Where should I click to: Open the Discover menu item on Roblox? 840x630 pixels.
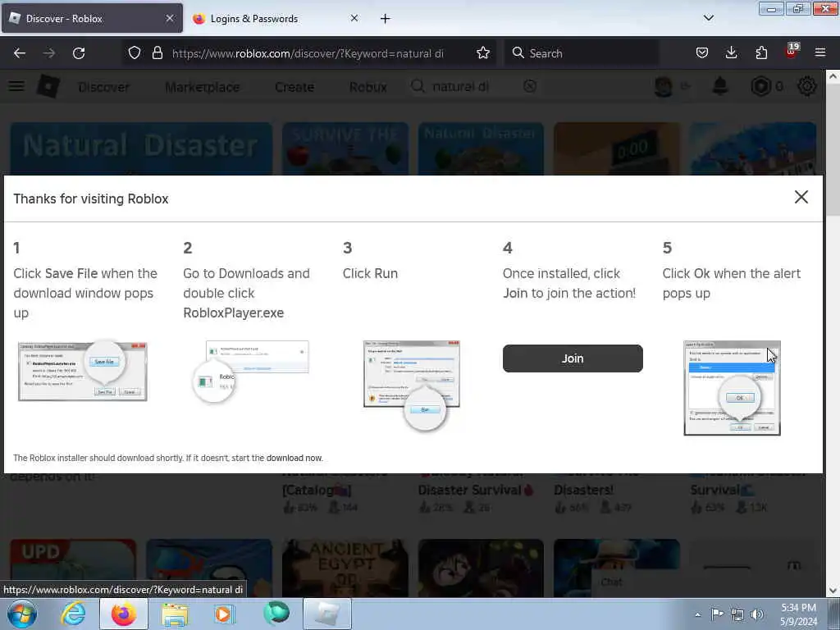(x=104, y=87)
